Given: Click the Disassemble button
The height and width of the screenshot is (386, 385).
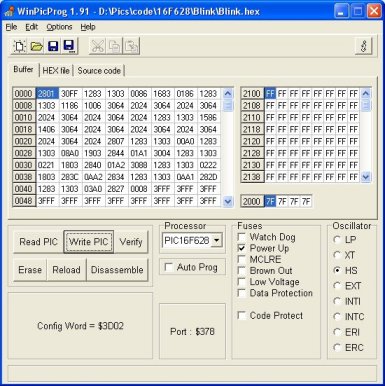Looking at the screenshot, I should [117, 270].
